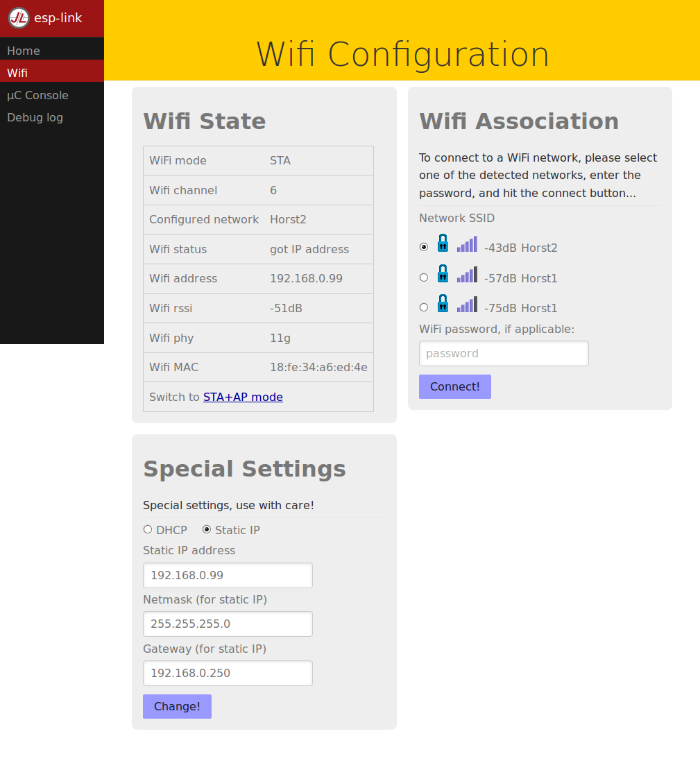This screenshot has width=700, height=770.
Task: Select the -57dB Horst1 radio button
Action: pyautogui.click(x=424, y=277)
